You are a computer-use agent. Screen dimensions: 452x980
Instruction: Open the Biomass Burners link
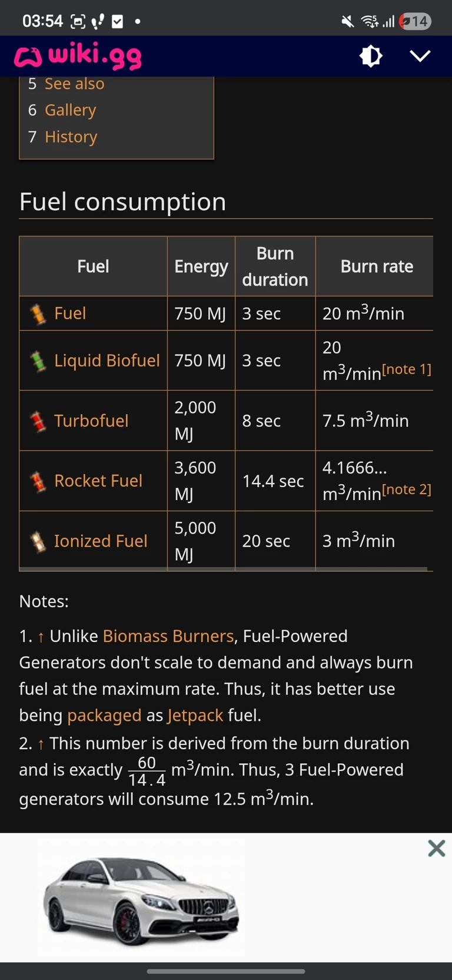tap(168, 636)
